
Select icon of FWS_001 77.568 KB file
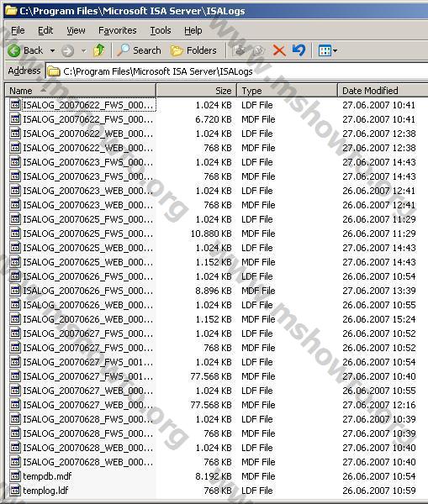click(15, 376)
